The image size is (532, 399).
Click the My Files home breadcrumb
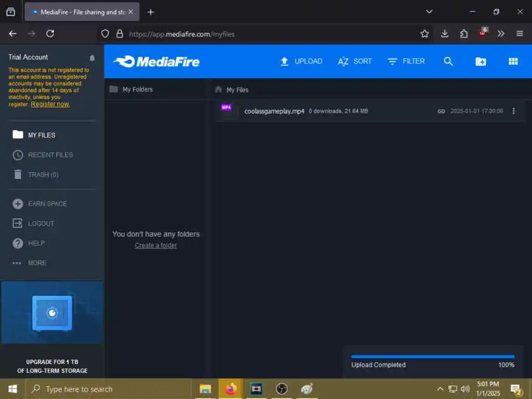click(232, 90)
